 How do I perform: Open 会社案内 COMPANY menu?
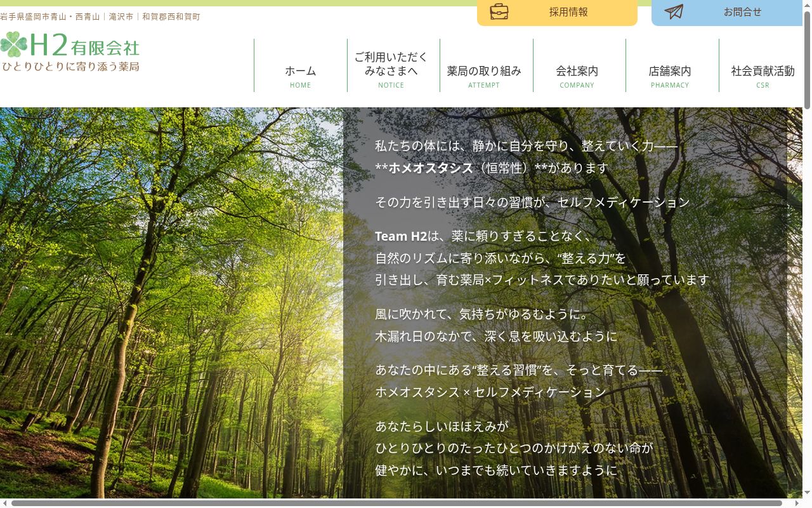coord(579,65)
